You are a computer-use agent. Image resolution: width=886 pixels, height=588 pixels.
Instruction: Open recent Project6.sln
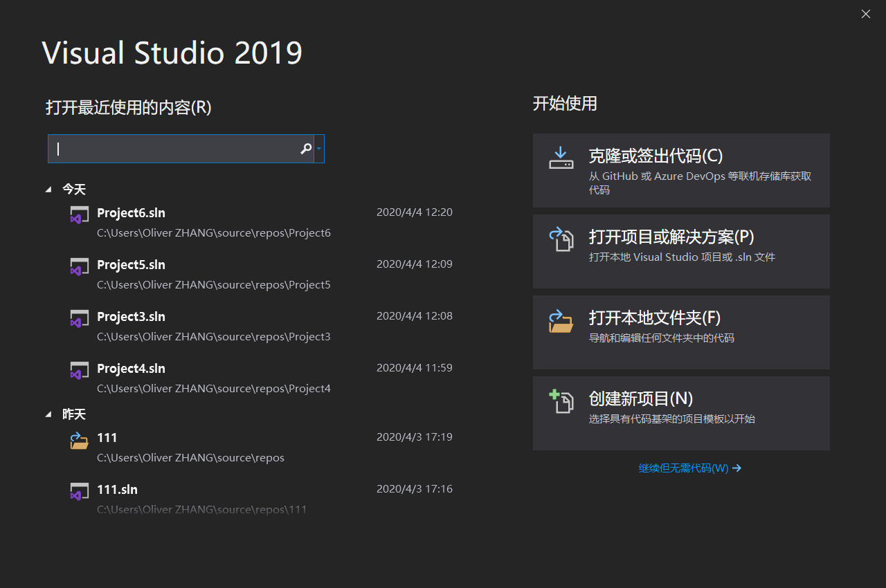132,213
